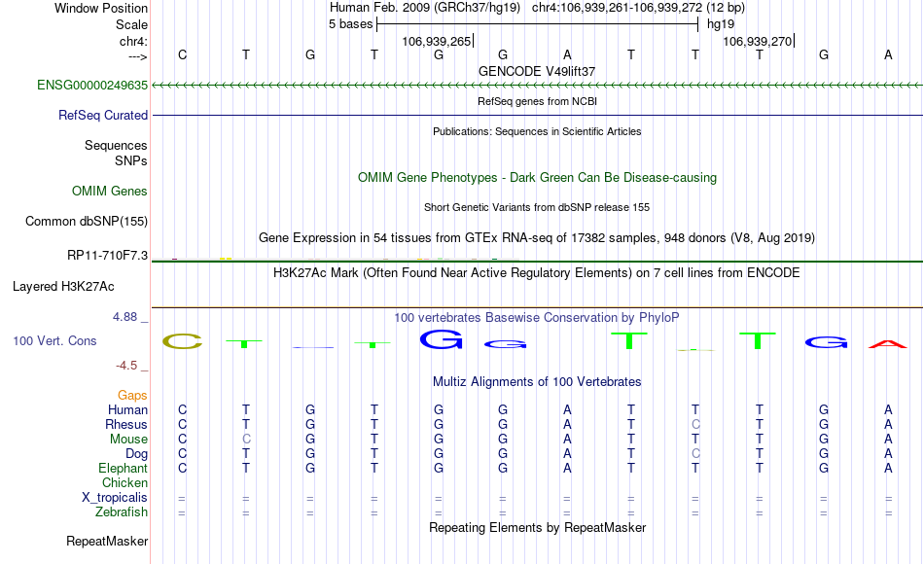This screenshot has height=564, width=924.
Task: Click the 106,939,265 position marker
Action: (437, 41)
